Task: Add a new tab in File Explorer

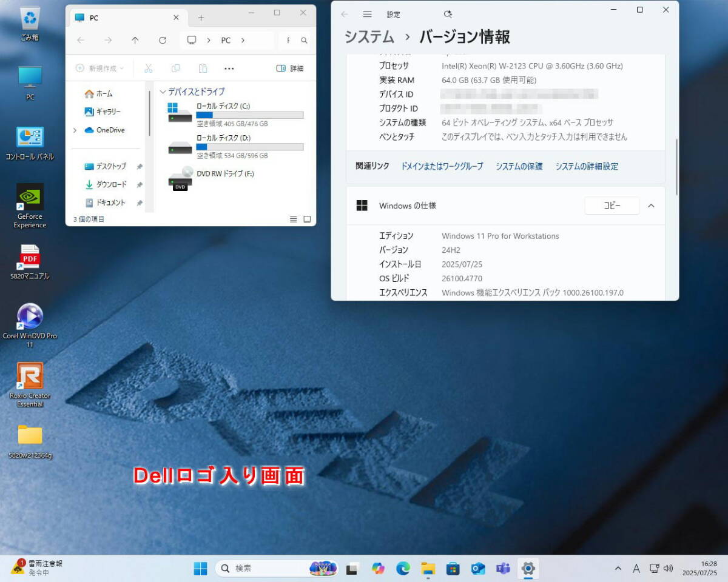Action: pos(201,18)
